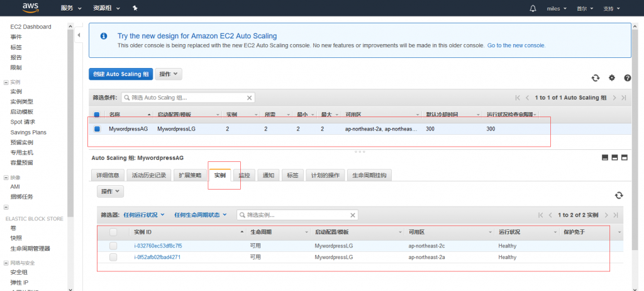Toggle select-all checkbox in instances table
Viewport: 644px width, 291px height.
click(x=113, y=232)
